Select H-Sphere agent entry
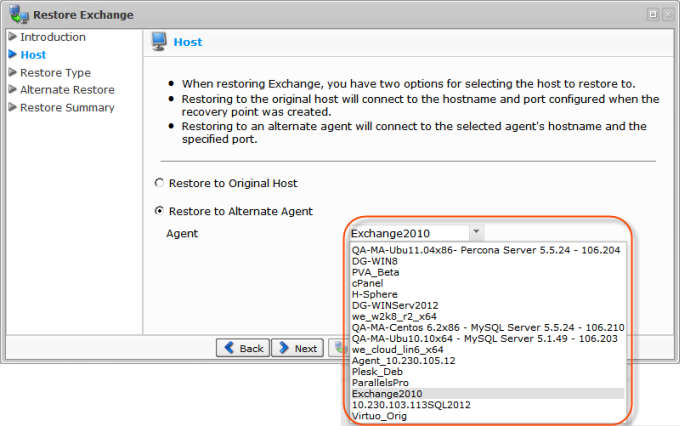This screenshot has height=426, width=680. 487,294
